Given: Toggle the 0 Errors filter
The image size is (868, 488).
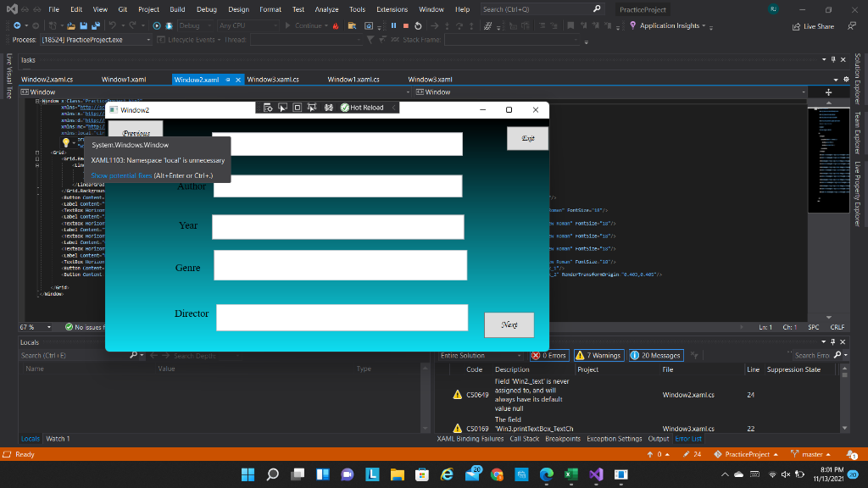Looking at the screenshot, I should (549, 356).
